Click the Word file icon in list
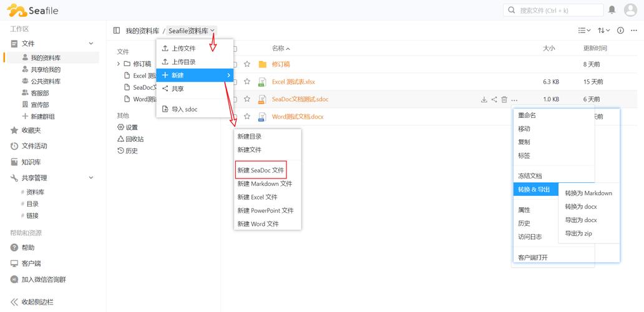 point(262,117)
